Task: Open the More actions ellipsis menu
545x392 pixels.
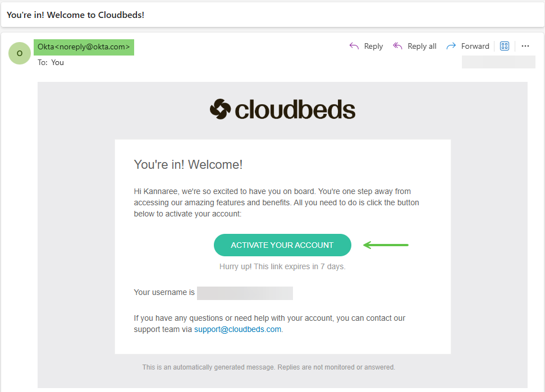Action: [525, 46]
